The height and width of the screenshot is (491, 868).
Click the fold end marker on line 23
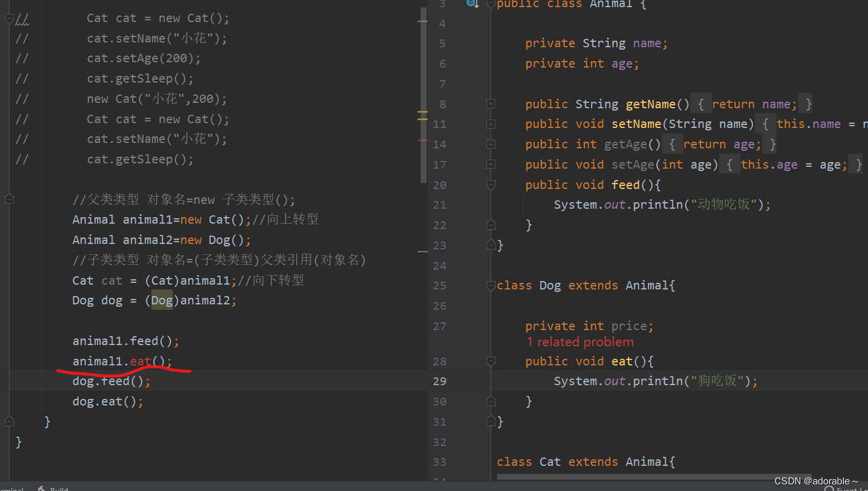[491, 245]
